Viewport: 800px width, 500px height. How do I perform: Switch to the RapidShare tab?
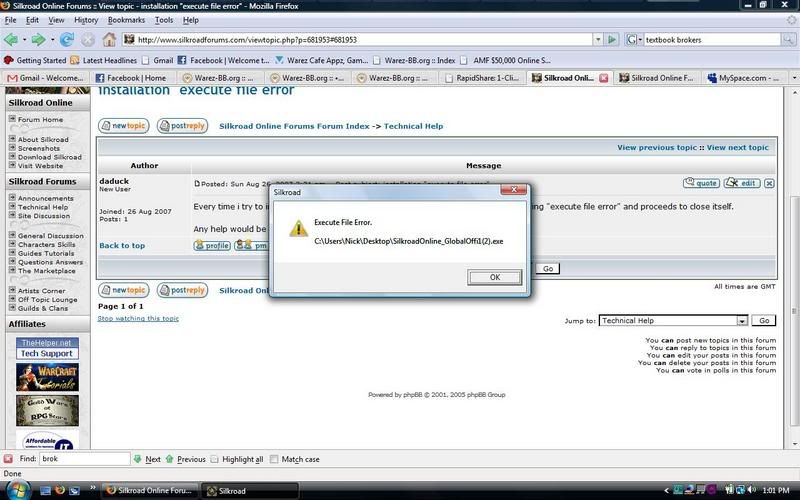[x=483, y=78]
